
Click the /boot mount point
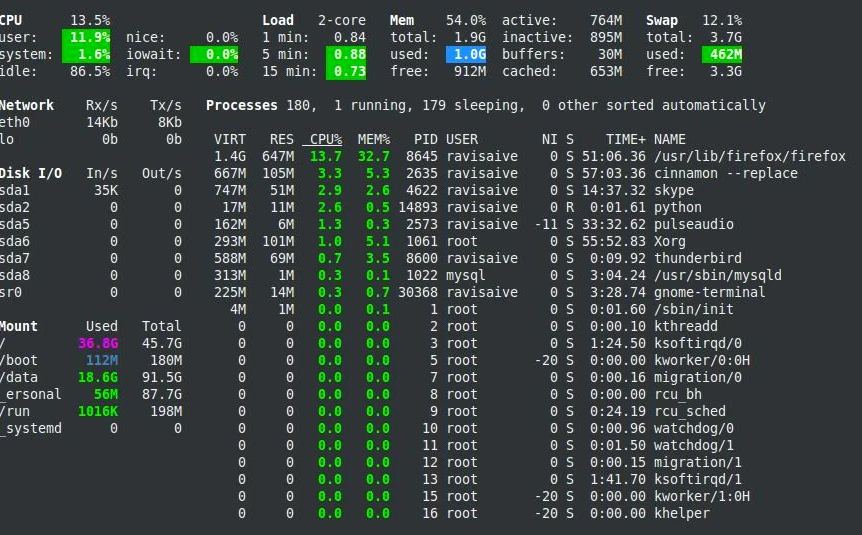19,361
